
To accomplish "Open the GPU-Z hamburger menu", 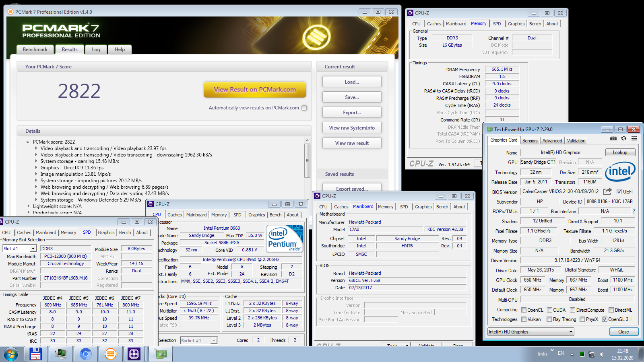I will pyautogui.click(x=634, y=139).
